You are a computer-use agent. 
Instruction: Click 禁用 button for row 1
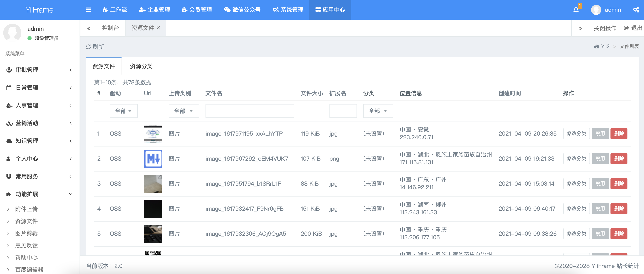(600, 134)
